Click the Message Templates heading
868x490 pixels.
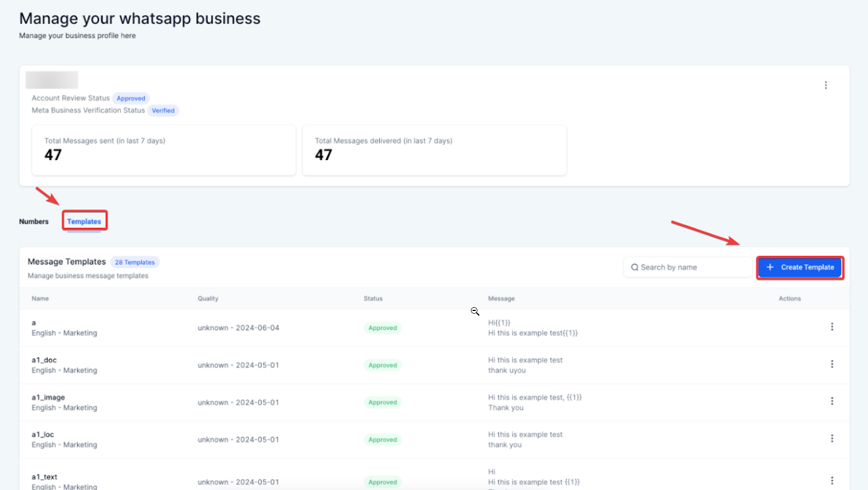click(x=67, y=262)
